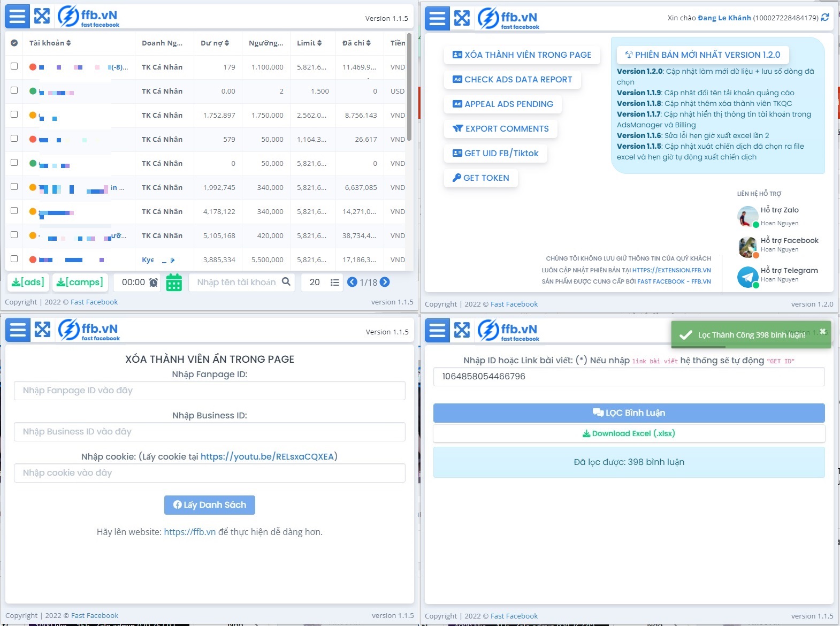This screenshot has height=626, width=840.
Task: Sort by Đã chi column
Action: [x=356, y=43]
